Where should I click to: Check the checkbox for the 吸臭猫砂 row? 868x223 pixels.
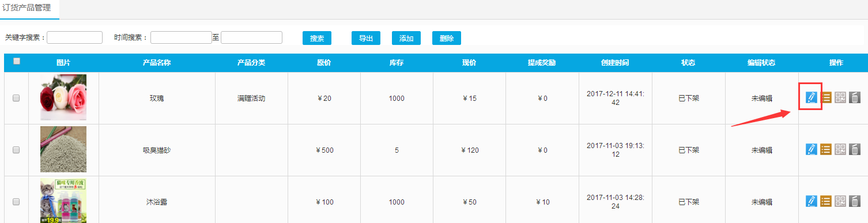click(16, 150)
